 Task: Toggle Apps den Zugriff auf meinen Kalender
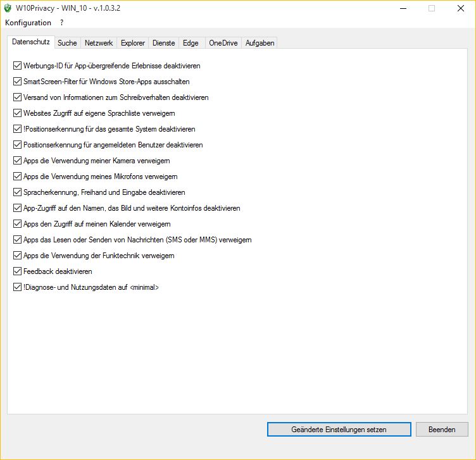point(17,223)
